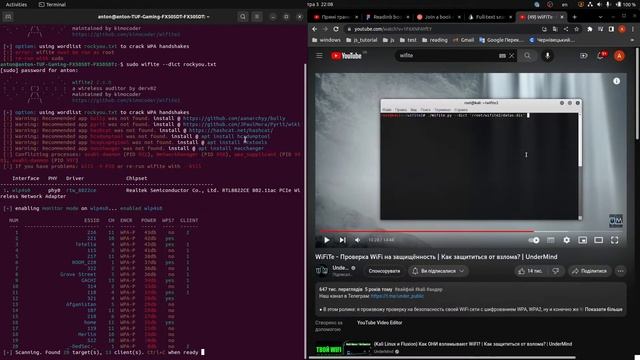Show the video info card icon

point(616,81)
